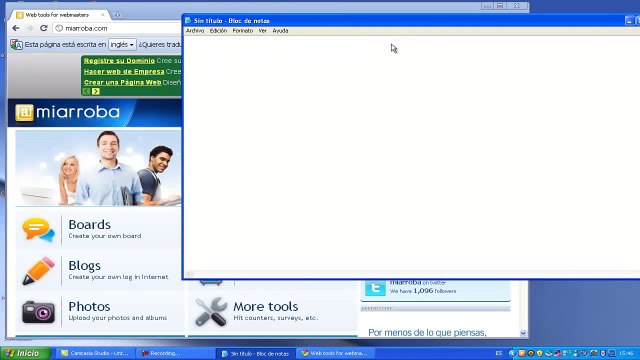The height and width of the screenshot is (360, 640).
Task: Click the banner photo of three people
Action: (x=98, y=168)
